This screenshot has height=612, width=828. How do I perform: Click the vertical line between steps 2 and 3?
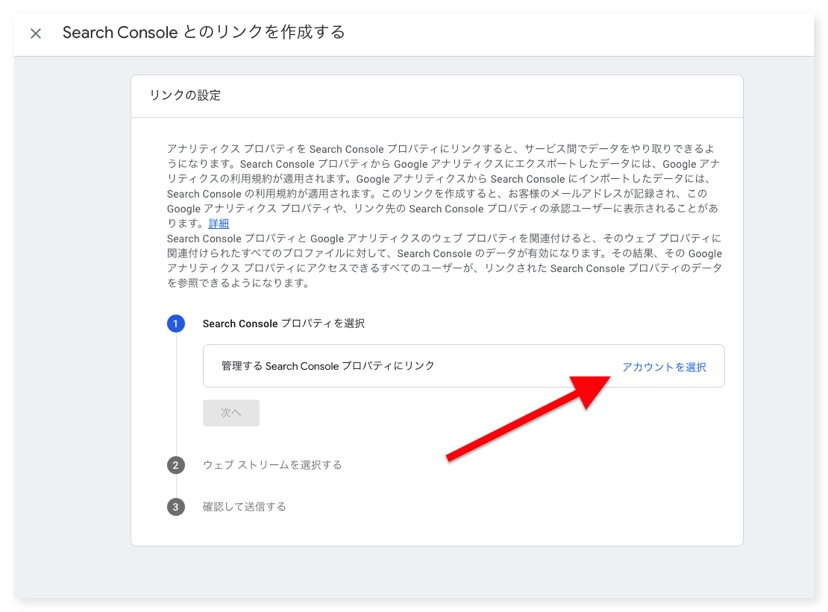(176, 486)
